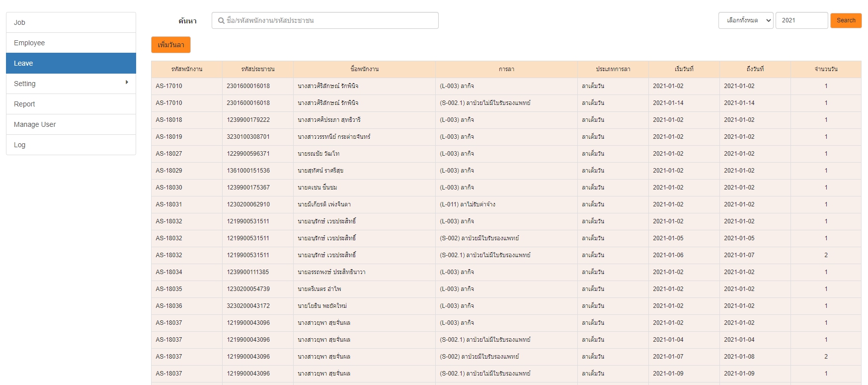This screenshot has width=868, height=385.
Task: Open the leave type filter dropdown
Action: 746,20
